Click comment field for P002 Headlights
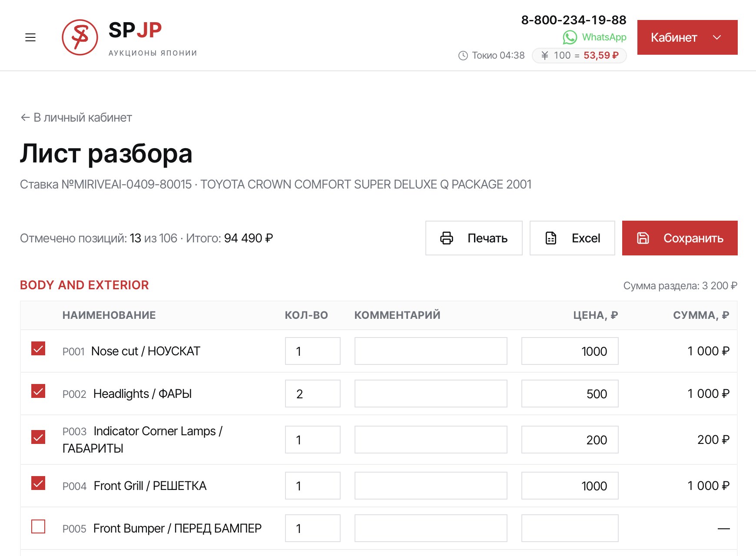 pyautogui.click(x=431, y=394)
